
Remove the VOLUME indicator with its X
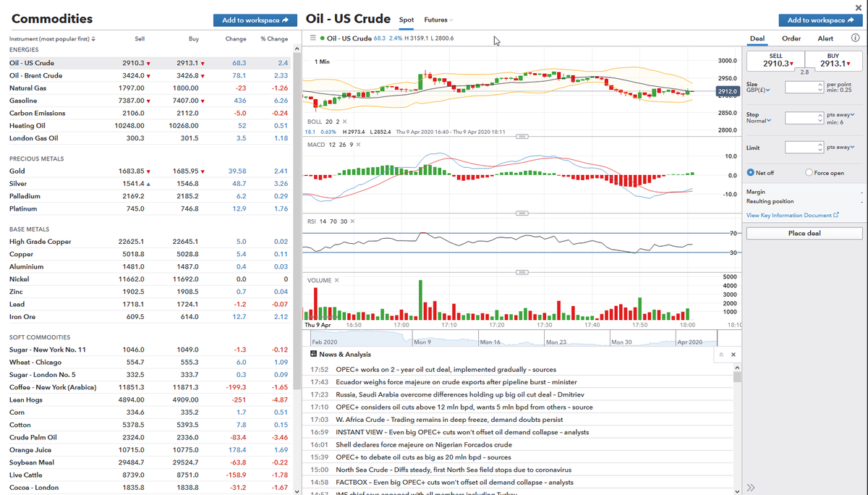coord(336,280)
